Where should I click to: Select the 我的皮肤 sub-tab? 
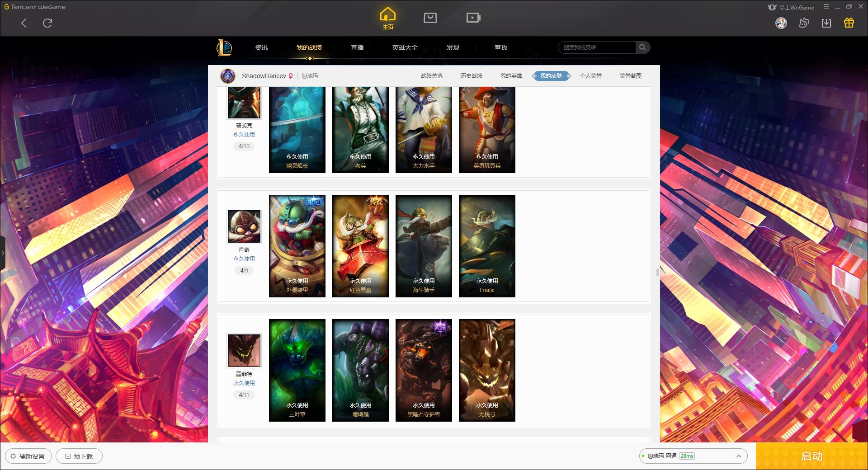[x=551, y=76]
